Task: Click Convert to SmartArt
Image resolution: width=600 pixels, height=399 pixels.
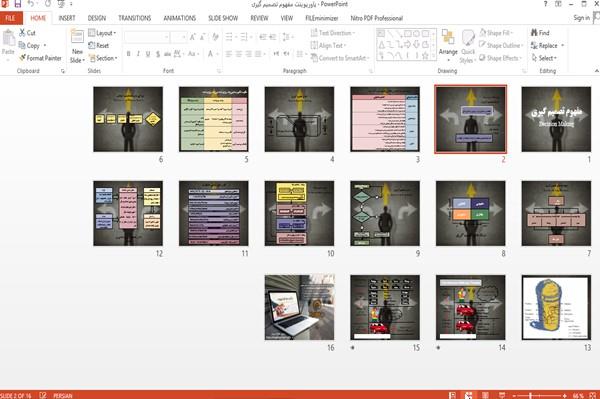Action: [340, 58]
